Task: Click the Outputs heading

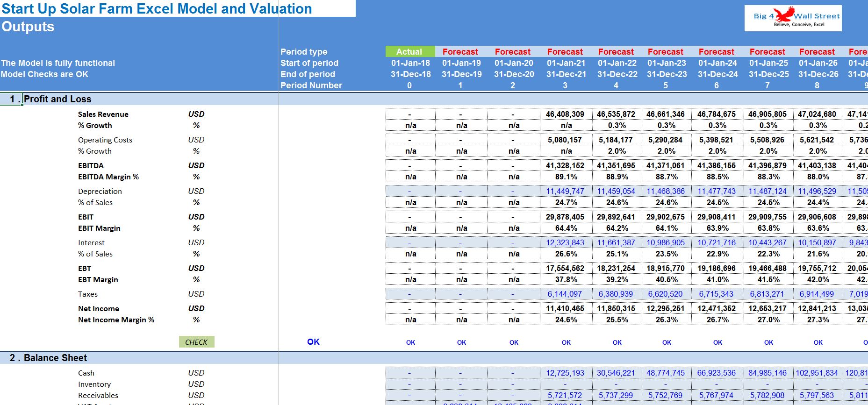Action: pos(28,27)
